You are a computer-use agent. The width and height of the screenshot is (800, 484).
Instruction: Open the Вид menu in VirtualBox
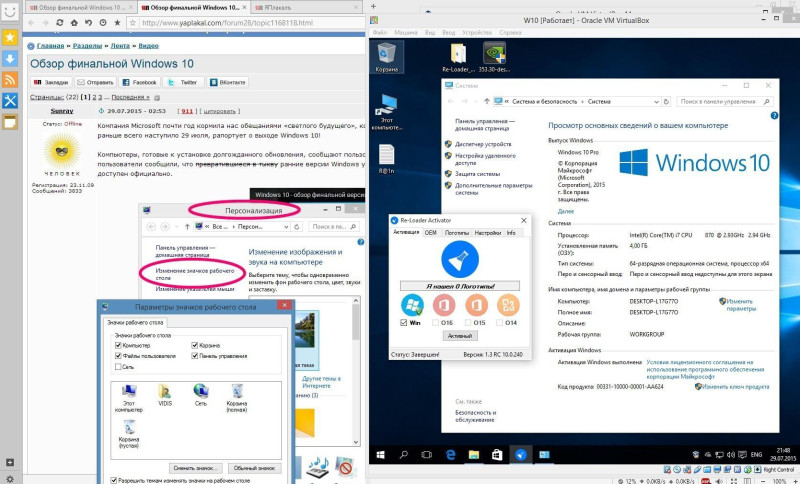pos(430,32)
